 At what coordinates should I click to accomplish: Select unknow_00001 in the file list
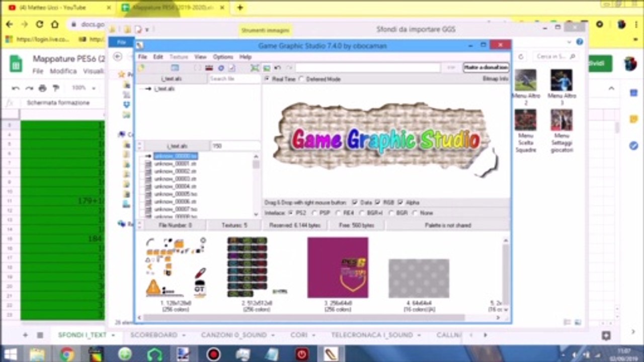coord(175,164)
